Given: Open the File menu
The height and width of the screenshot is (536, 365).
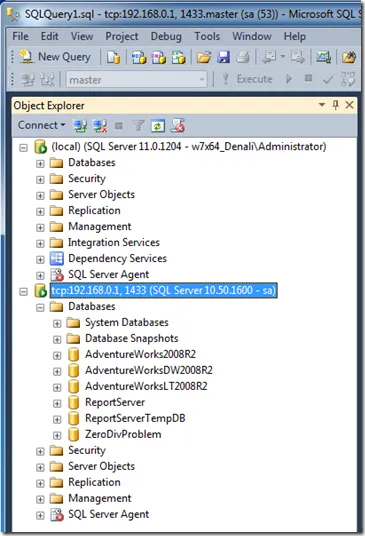Looking at the screenshot, I should tap(21, 36).
